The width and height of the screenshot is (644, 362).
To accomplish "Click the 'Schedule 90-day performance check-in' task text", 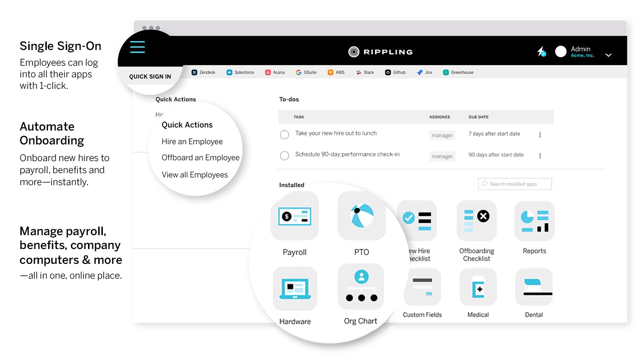I will point(347,155).
